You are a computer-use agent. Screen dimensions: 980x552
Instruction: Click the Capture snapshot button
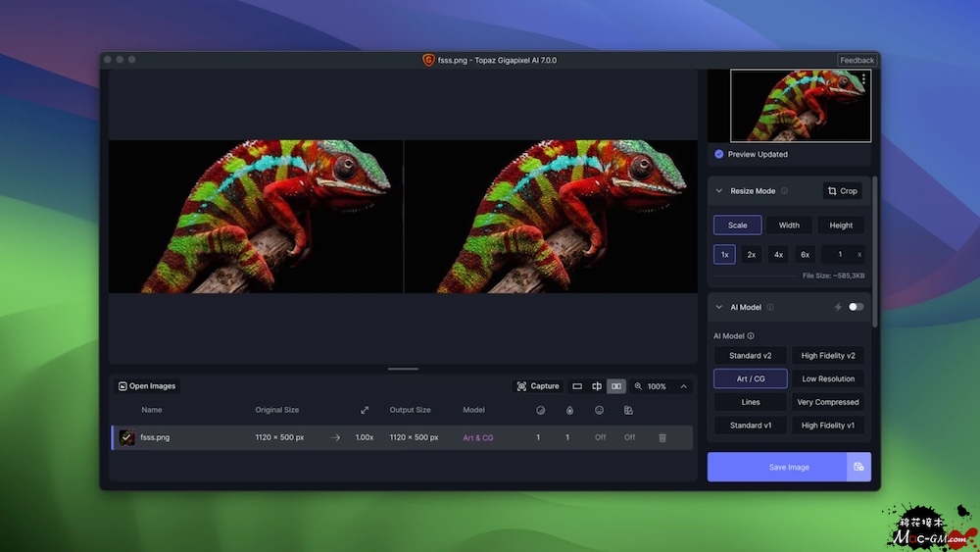click(x=537, y=386)
